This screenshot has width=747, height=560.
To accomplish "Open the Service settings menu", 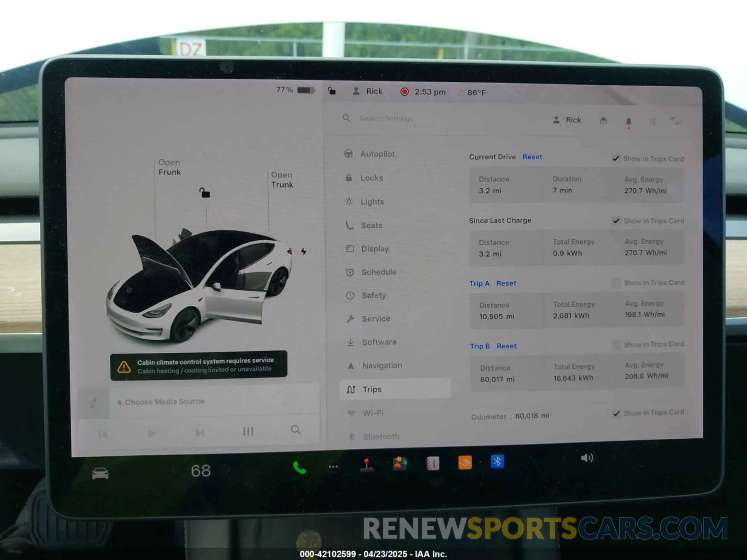I will 368,319.
